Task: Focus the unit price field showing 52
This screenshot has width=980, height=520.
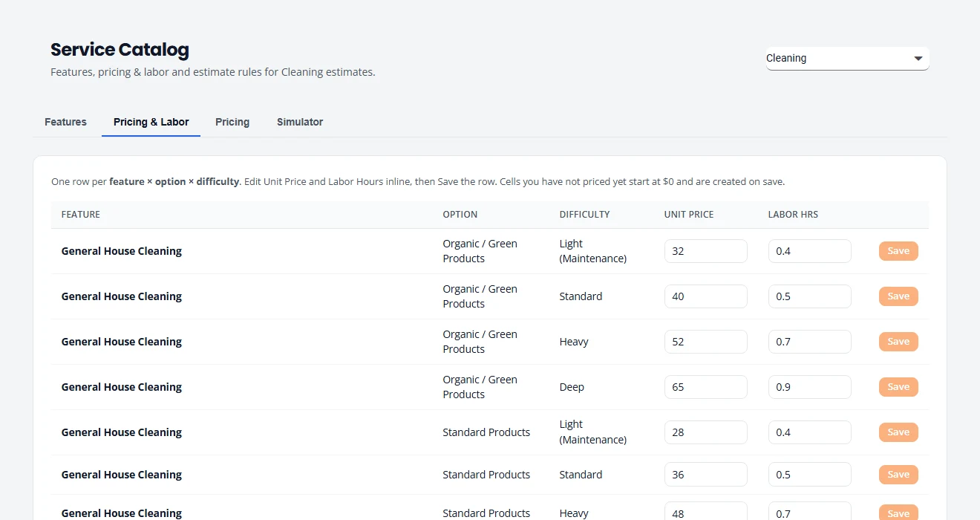Action: (x=705, y=342)
